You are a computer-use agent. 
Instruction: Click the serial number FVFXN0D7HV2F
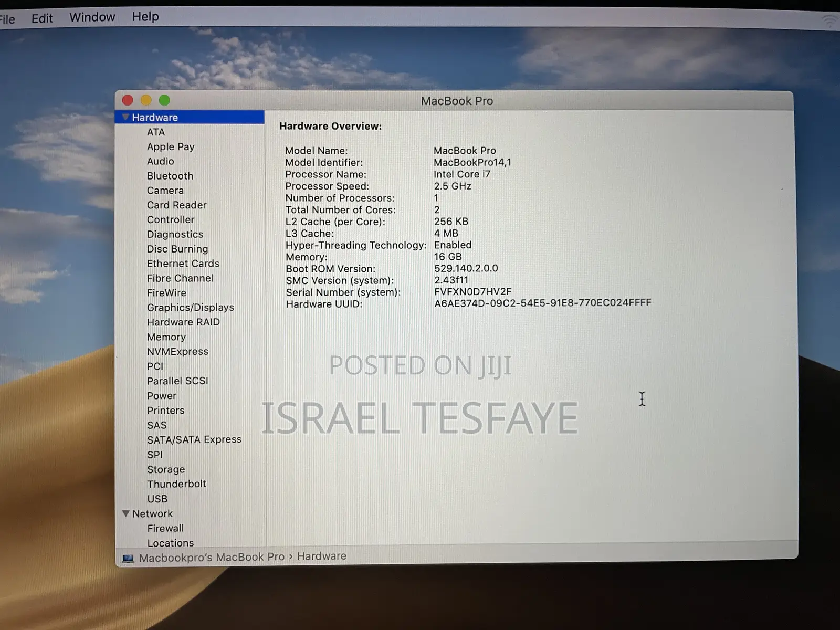(x=472, y=291)
